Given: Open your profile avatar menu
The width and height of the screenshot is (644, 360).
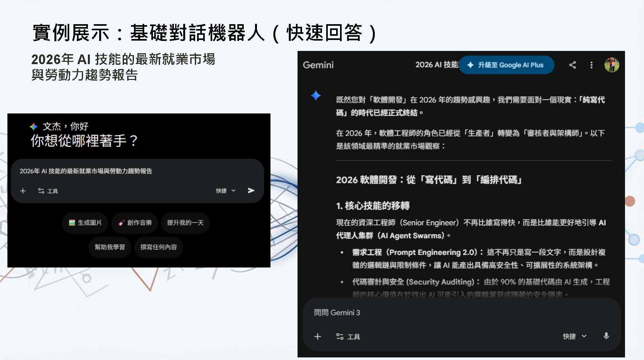Looking at the screenshot, I should [612, 65].
